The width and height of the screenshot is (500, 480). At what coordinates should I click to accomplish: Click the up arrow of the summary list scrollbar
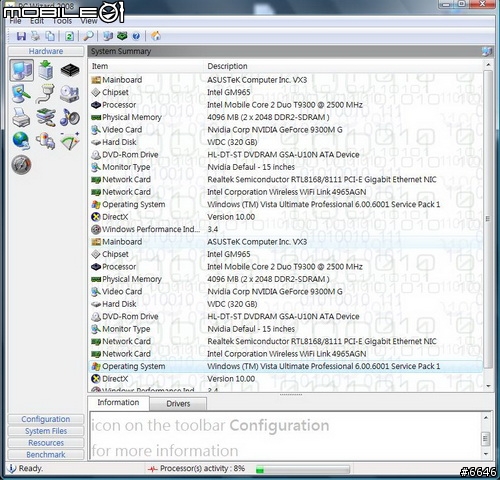tap(488, 65)
